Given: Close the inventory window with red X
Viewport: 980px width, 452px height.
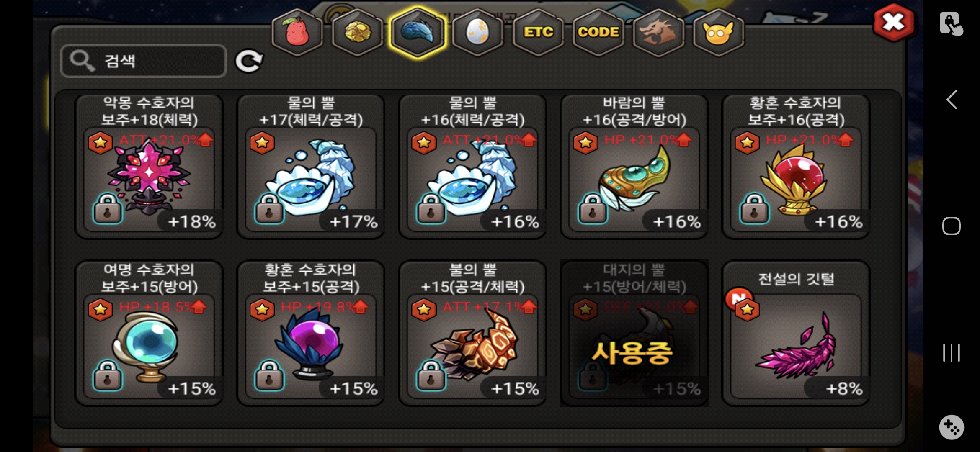Looking at the screenshot, I should pyautogui.click(x=893, y=23).
